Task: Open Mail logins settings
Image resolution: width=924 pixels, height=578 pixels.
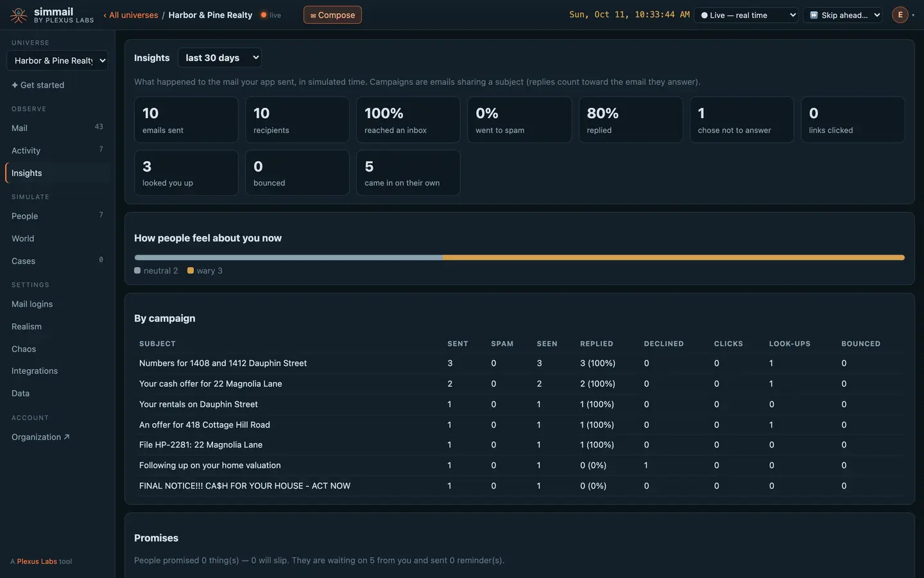Action: [x=57, y=304]
